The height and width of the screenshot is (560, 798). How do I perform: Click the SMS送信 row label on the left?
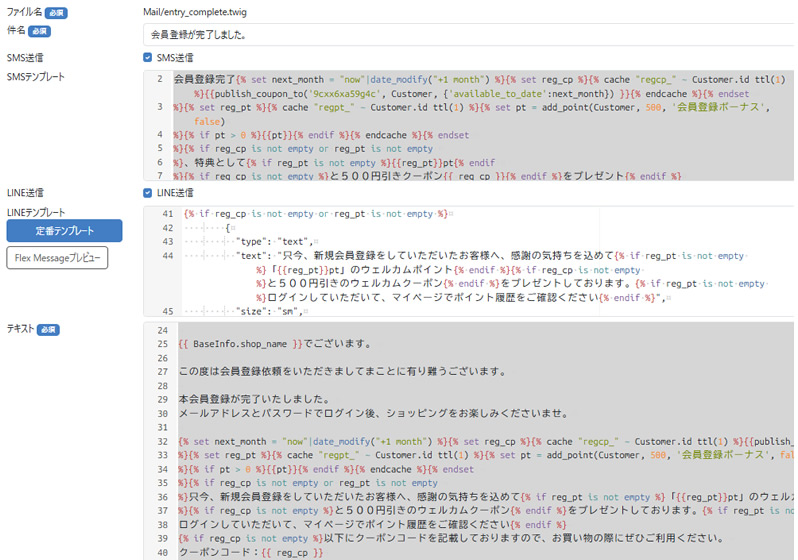pos(25,58)
